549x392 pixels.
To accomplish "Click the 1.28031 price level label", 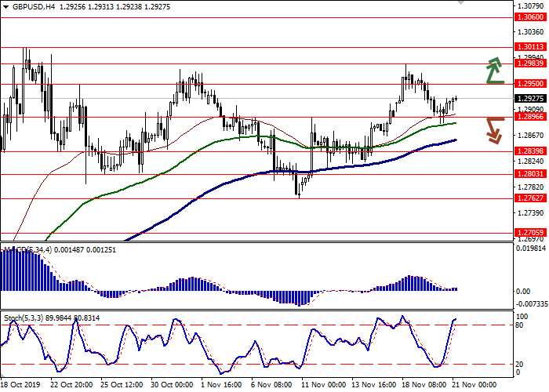I will (530, 175).
